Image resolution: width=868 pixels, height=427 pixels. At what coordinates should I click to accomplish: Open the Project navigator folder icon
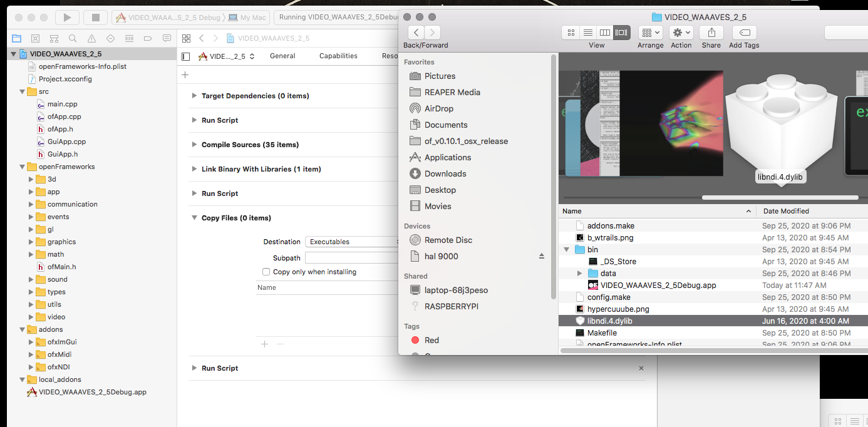point(16,38)
